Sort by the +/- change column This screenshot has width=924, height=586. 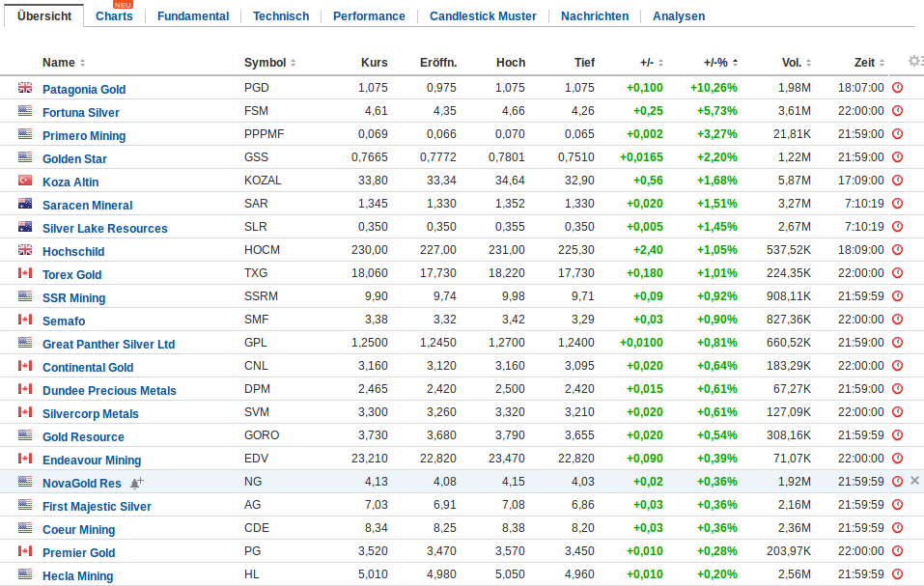pos(652,63)
